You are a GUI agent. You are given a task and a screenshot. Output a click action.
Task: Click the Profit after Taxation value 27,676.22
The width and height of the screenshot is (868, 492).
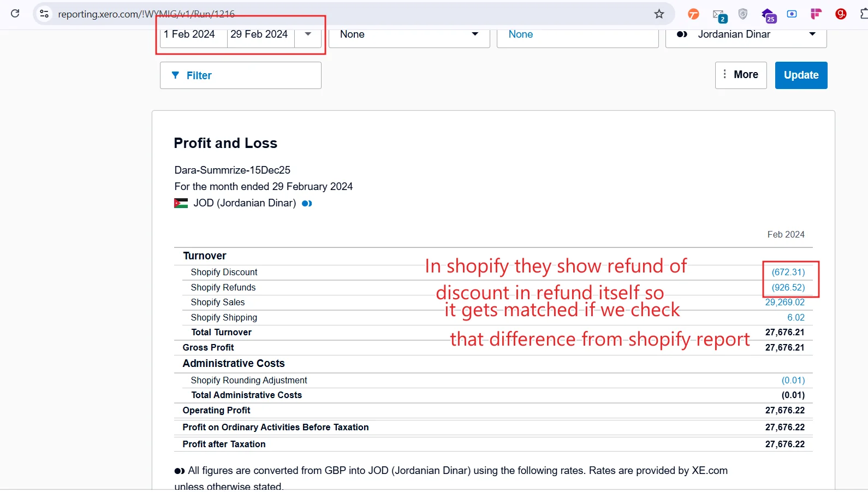click(x=785, y=444)
